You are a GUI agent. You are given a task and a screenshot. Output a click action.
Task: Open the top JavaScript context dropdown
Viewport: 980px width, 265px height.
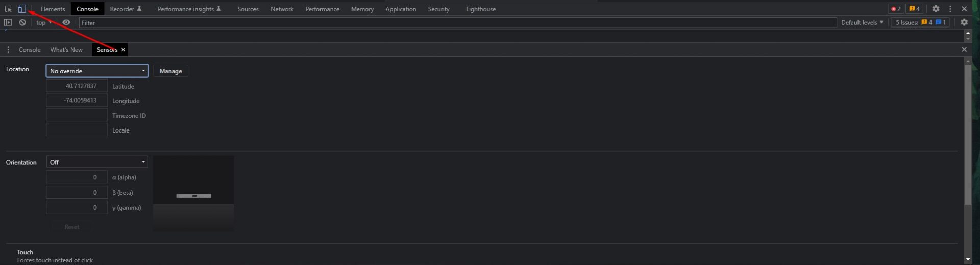coord(44,22)
